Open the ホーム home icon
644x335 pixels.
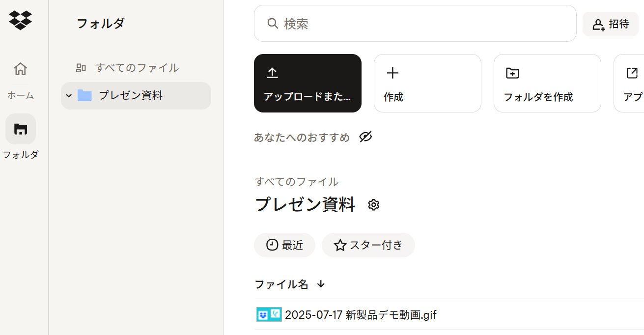click(20, 69)
